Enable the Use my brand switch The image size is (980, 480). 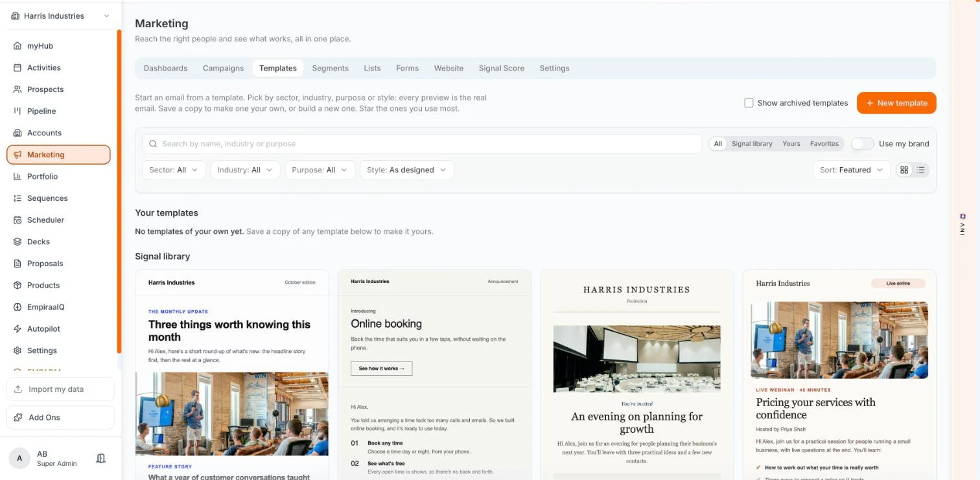click(x=862, y=144)
